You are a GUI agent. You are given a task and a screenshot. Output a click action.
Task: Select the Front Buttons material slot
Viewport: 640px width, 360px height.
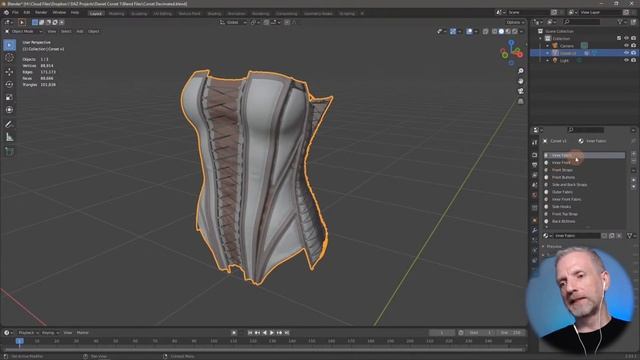584,178
